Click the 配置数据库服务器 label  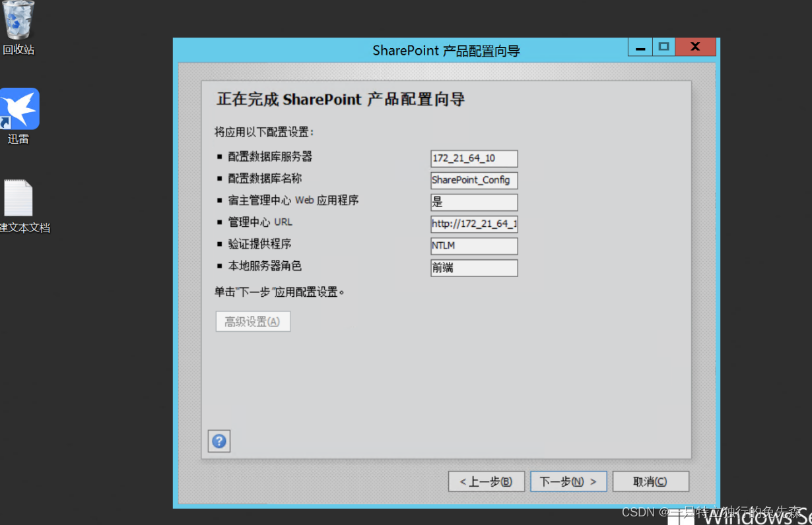click(270, 156)
